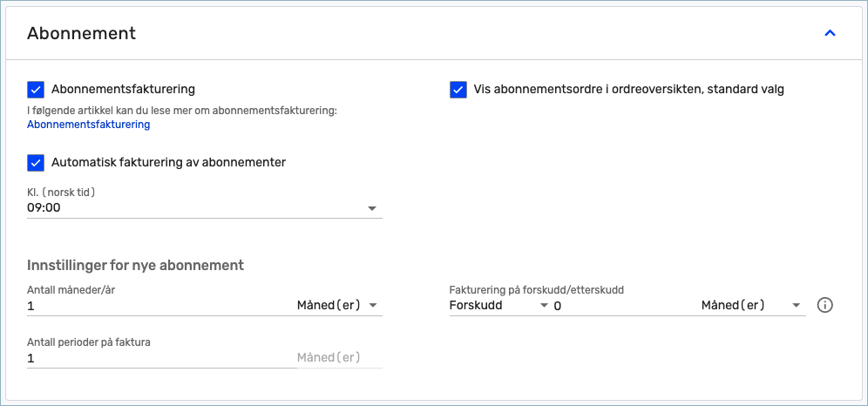The height and width of the screenshot is (406, 868).
Task: Uncheck the Abonnementsfakturering checkbox
Action: pyautogui.click(x=36, y=89)
